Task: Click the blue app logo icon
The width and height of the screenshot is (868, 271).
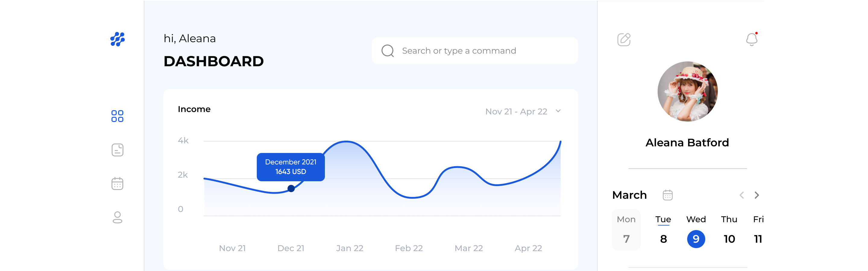Action: coord(117,39)
